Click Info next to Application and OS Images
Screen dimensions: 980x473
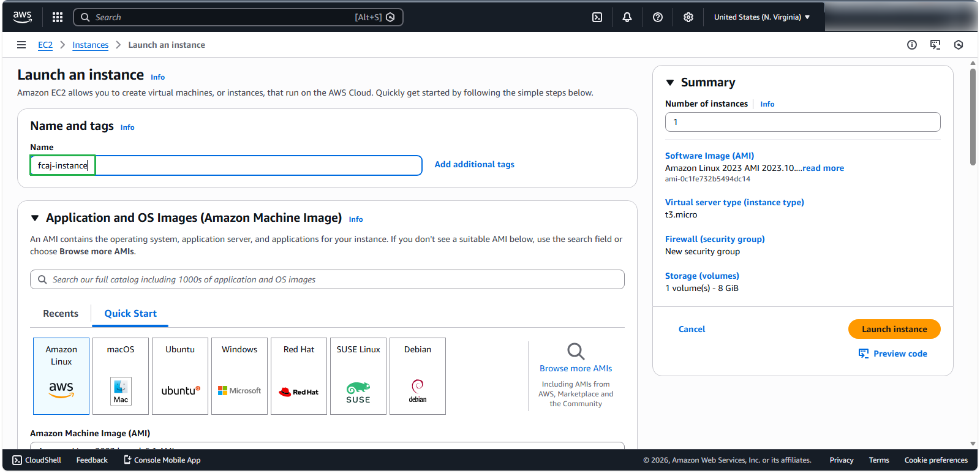(x=356, y=219)
